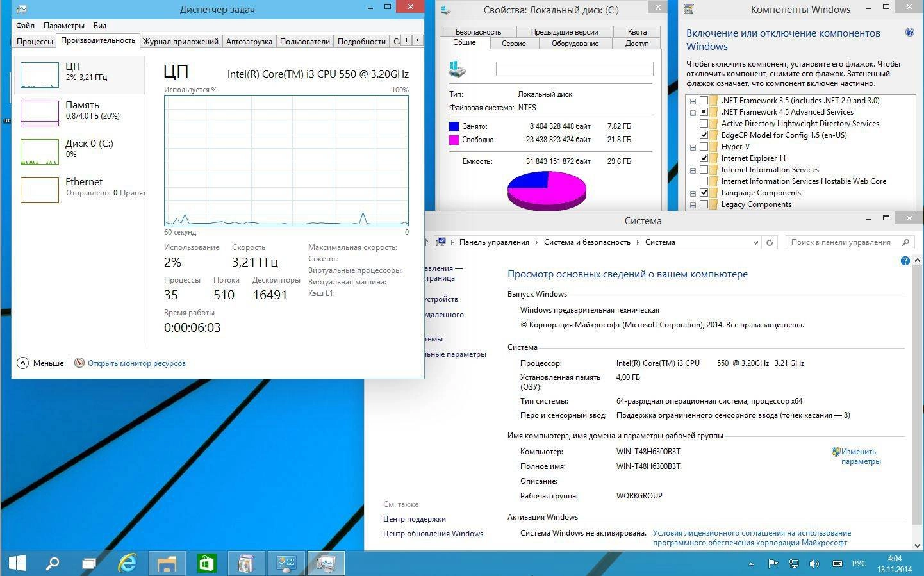Open the Store from taskbar
The height and width of the screenshot is (576, 924).
[206, 563]
